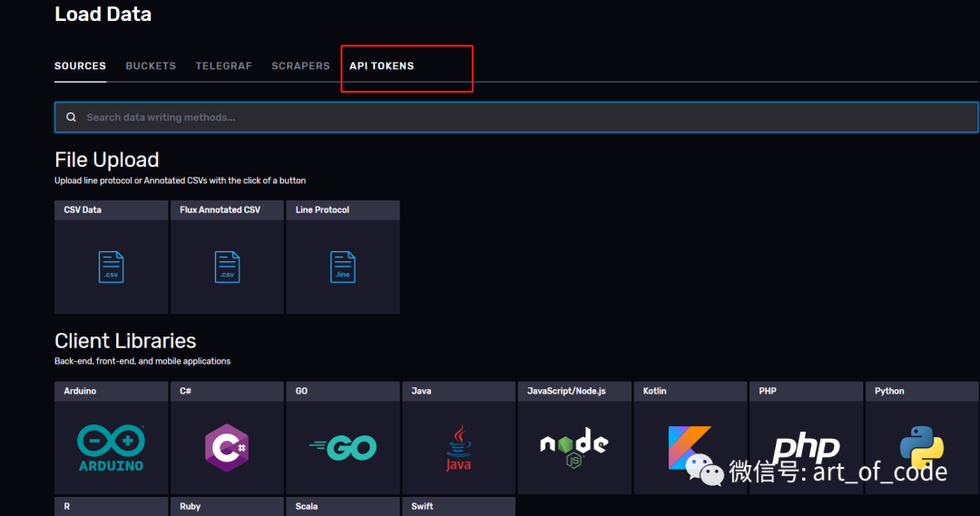This screenshot has height=516, width=980.
Task: Click the PHP card header label
Action: [x=768, y=391]
